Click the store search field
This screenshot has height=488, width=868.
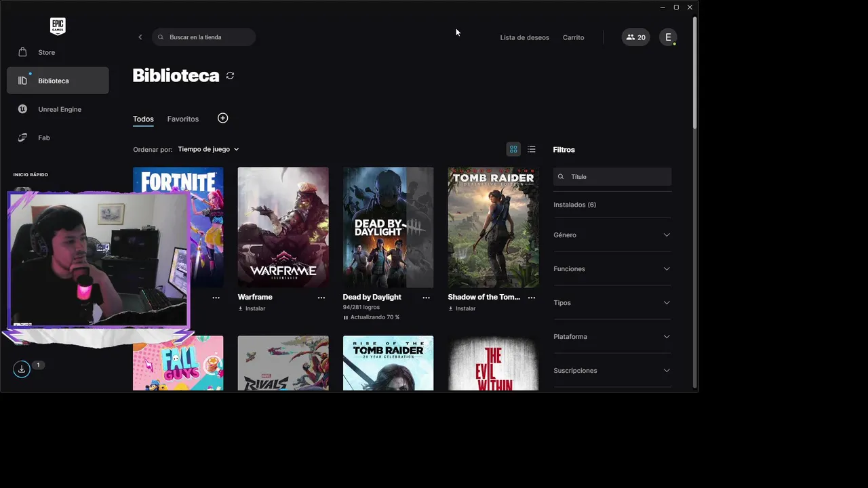pos(204,37)
